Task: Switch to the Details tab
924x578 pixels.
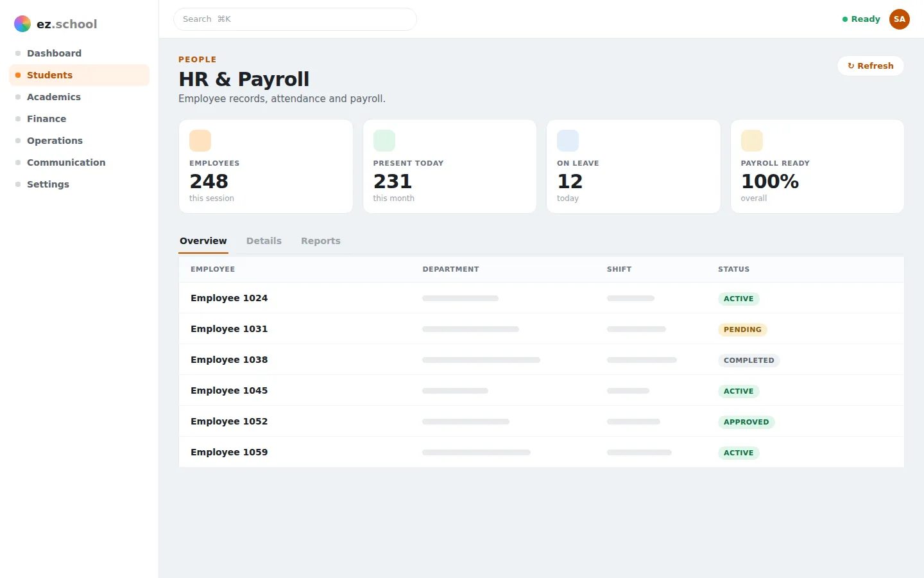Action: (x=264, y=241)
